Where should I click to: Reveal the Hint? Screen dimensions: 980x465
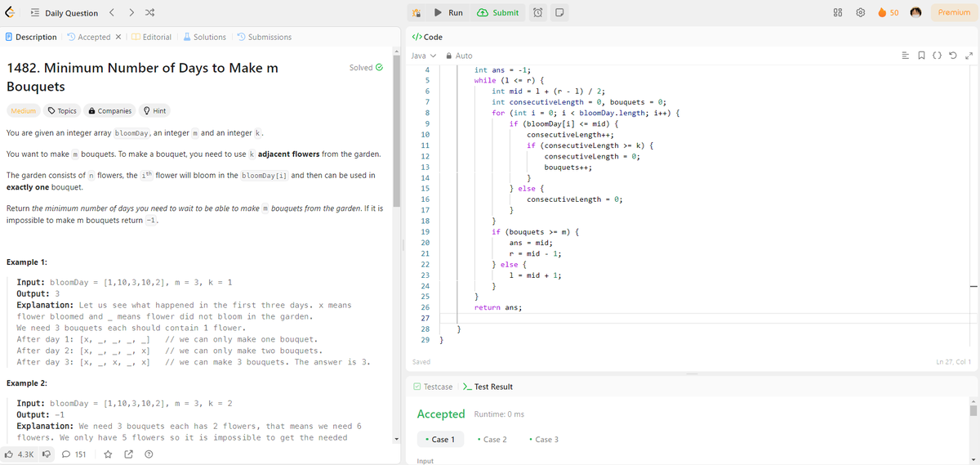(x=154, y=111)
